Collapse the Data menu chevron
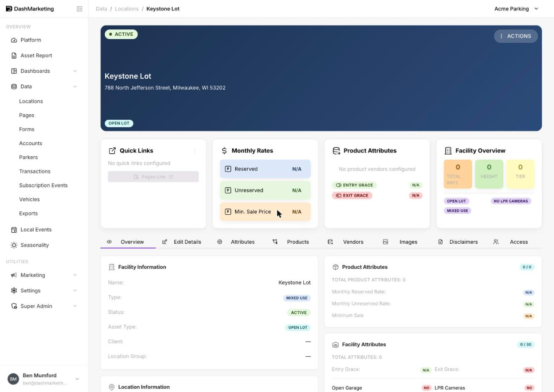This screenshot has height=392, width=554. tap(75, 87)
